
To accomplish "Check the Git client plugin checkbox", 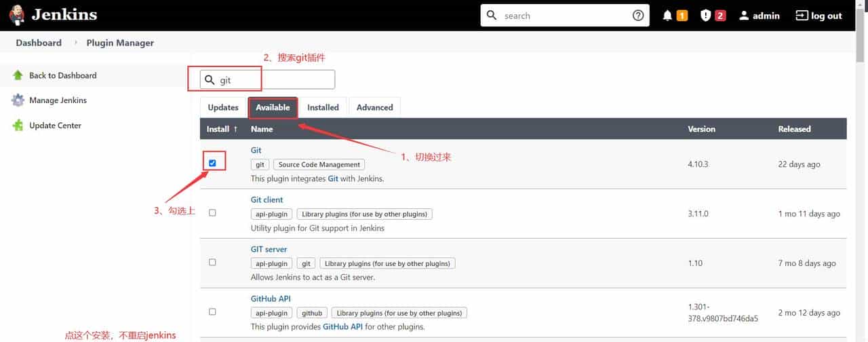I will point(212,212).
